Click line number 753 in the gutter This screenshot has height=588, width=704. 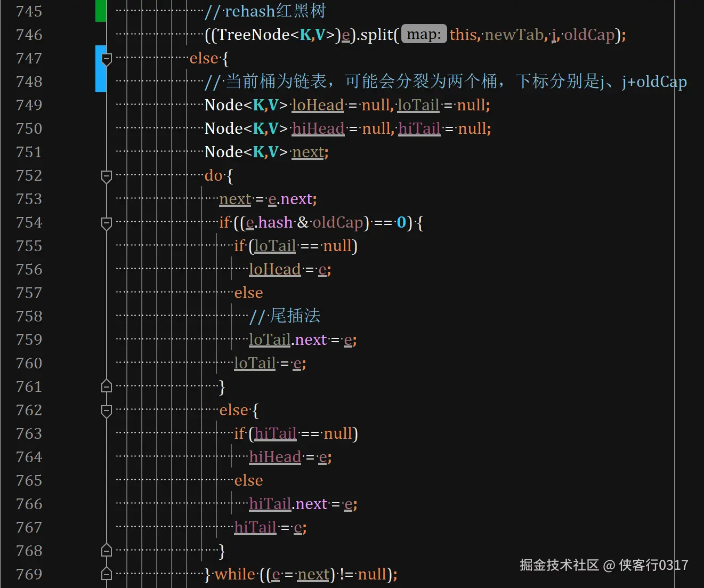tap(29, 199)
